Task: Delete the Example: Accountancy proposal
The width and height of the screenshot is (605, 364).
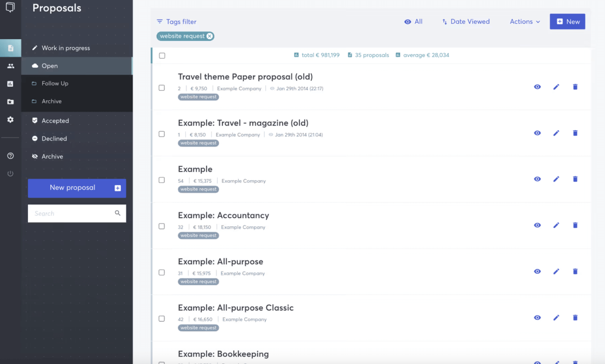Action: coord(575,225)
